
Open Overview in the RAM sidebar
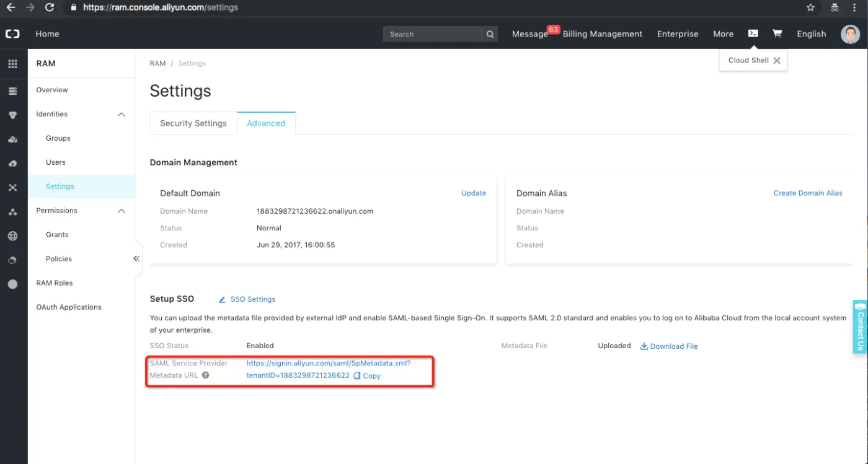52,90
